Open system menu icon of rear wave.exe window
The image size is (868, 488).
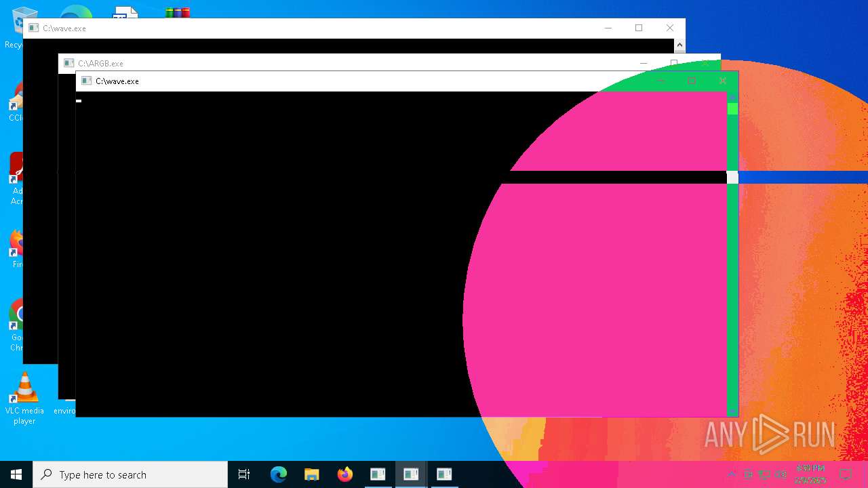(33, 28)
